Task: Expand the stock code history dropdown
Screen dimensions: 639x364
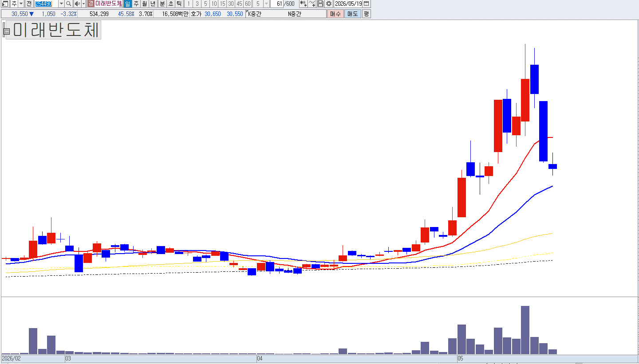Action: tap(61, 4)
